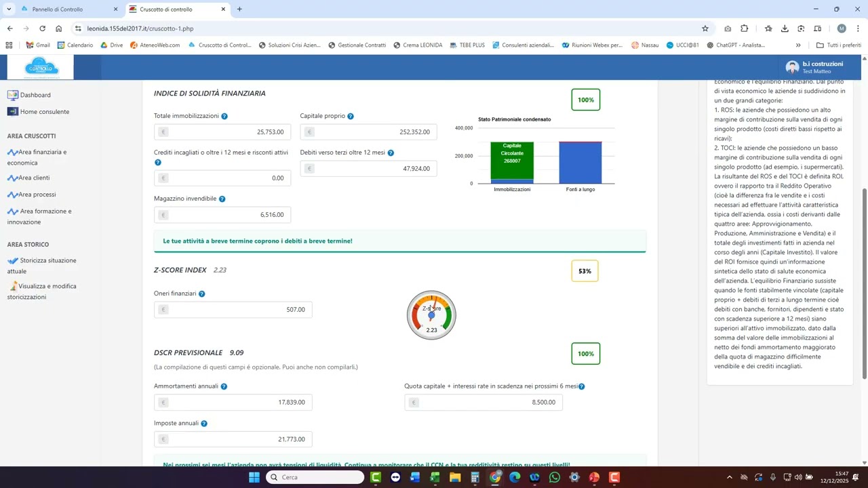Bookmark this page with star icon
868x488 pixels.
click(705, 28)
